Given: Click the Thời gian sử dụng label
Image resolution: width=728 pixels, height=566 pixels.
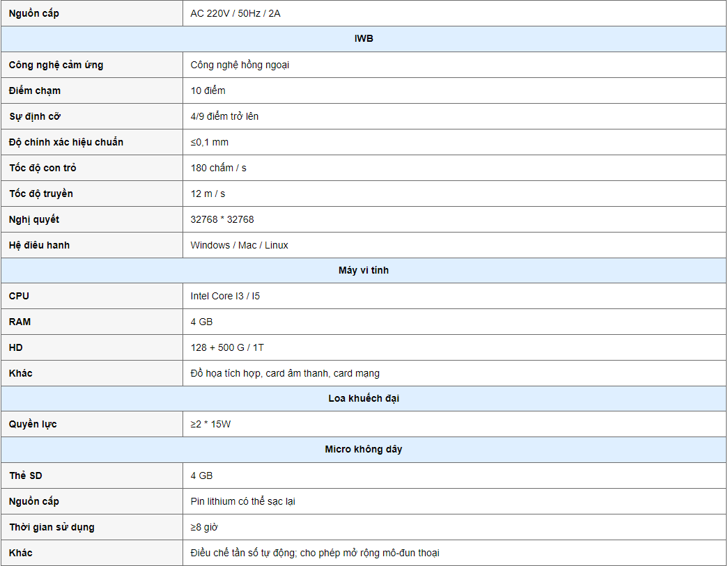Looking at the screenshot, I should [52, 527].
